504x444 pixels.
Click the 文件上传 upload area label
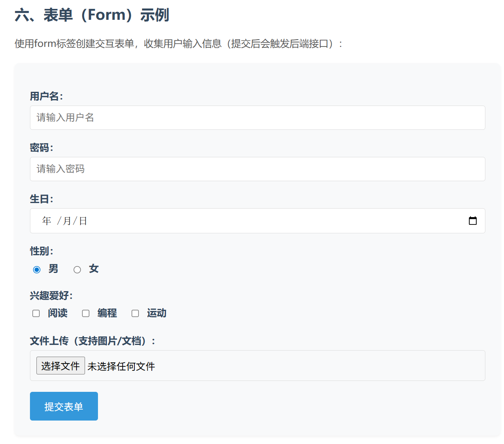[x=93, y=341]
